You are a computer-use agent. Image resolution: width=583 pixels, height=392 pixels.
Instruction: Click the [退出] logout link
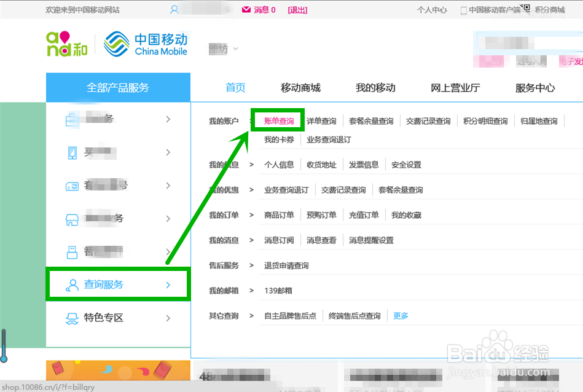[x=296, y=10]
